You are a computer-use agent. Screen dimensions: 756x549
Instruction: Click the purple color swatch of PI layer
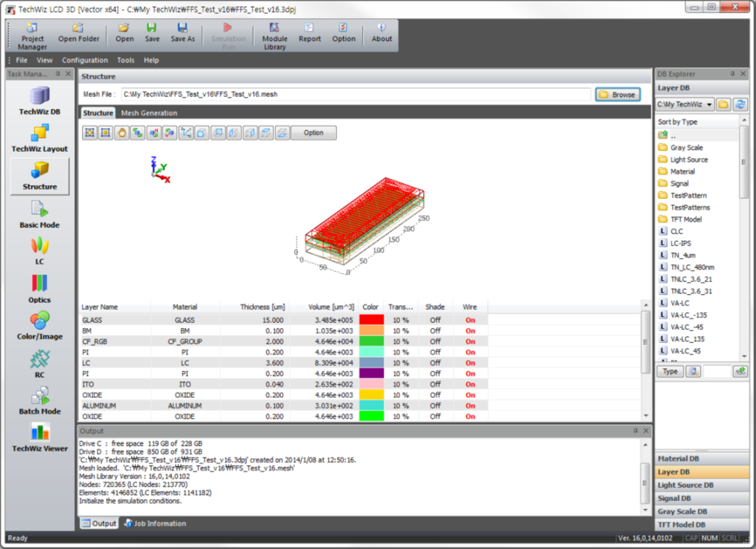pos(371,374)
